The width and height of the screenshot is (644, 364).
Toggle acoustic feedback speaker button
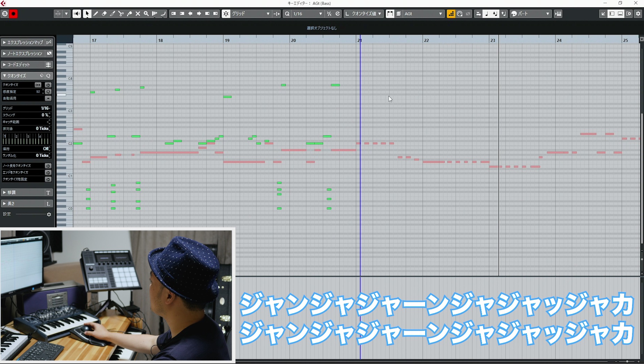coord(77,14)
